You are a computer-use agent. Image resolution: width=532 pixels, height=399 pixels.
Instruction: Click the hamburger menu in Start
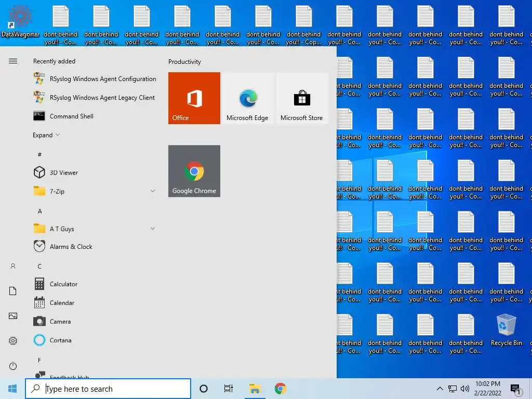(x=13, y=61)
